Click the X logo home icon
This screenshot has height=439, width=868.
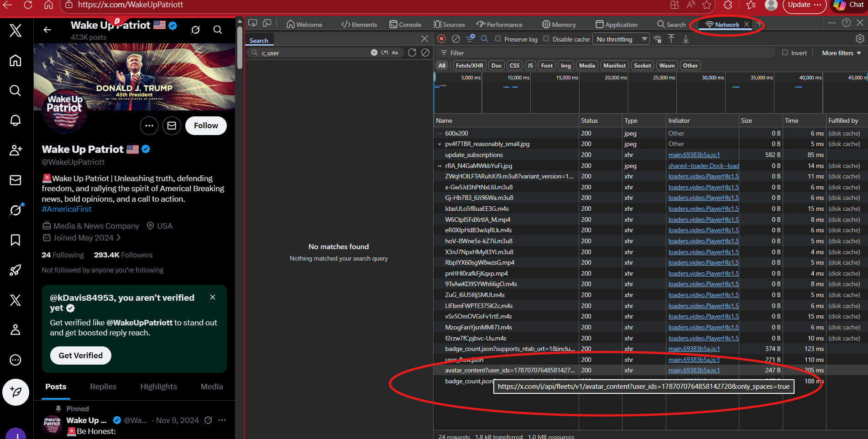16,30
